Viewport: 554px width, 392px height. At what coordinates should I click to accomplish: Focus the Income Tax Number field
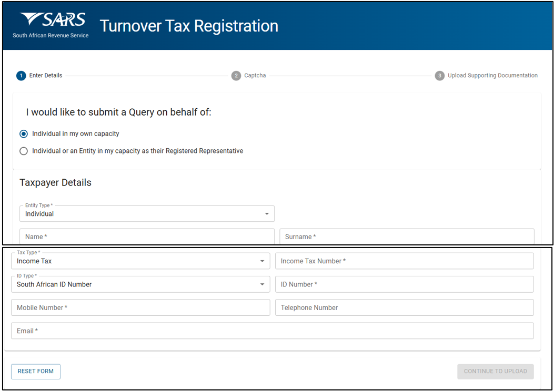coord(404,261)
